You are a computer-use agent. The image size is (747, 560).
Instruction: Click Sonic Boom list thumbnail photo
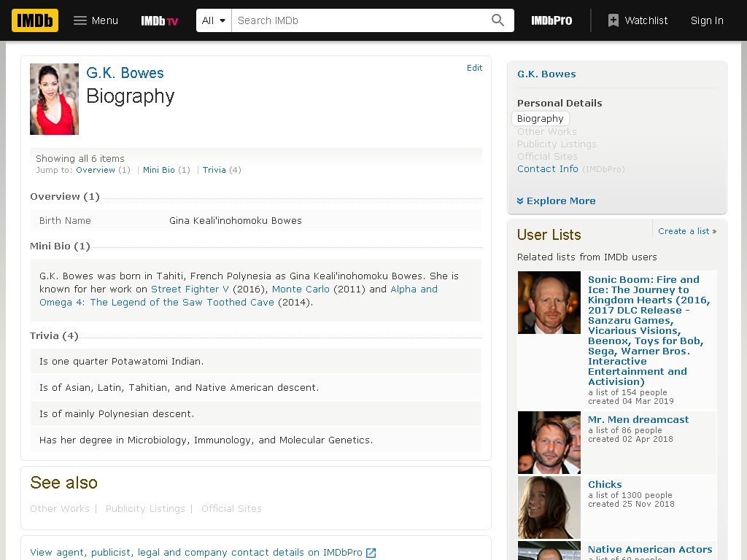(549, 303)
